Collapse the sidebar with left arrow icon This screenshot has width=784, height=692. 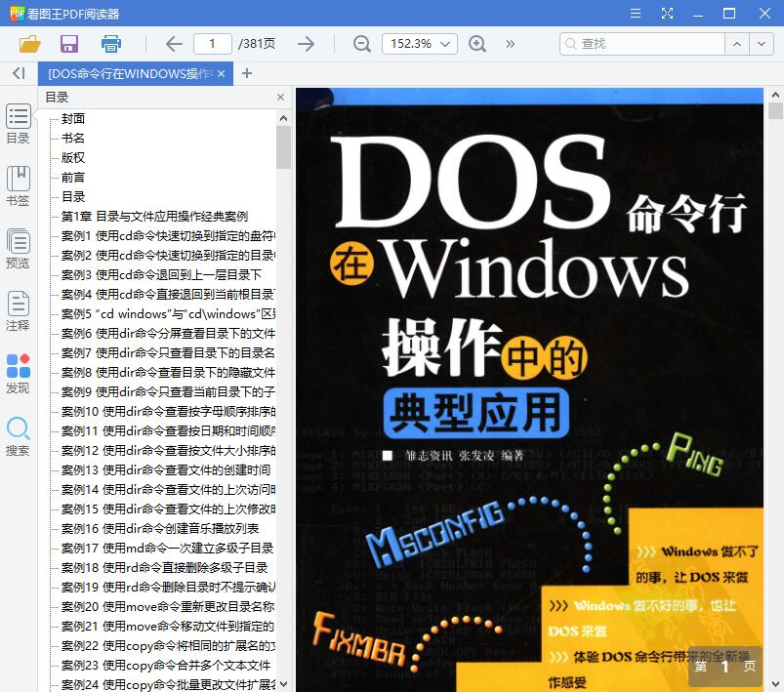[19, 73]
